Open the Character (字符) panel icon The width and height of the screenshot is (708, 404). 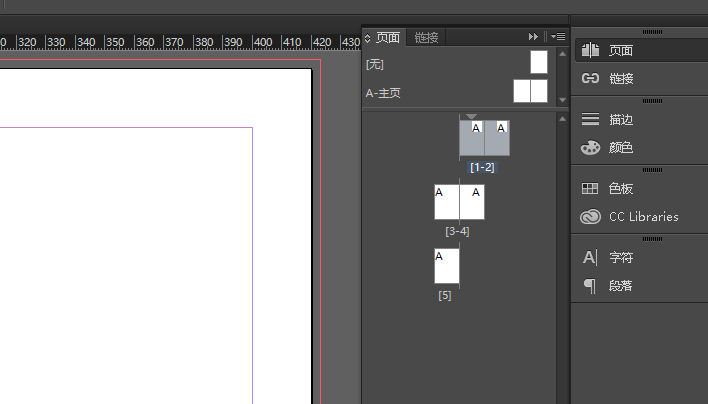point(590,257)
